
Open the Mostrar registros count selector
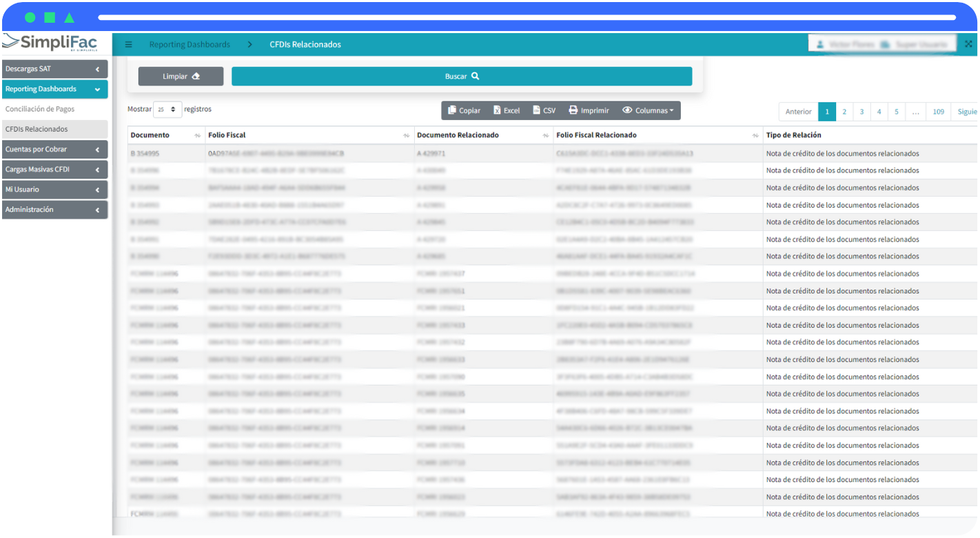tap(167, 110)
